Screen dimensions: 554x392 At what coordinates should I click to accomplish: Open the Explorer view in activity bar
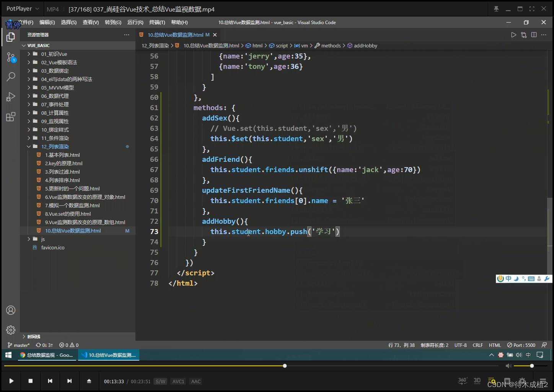(x=11, y=37)
